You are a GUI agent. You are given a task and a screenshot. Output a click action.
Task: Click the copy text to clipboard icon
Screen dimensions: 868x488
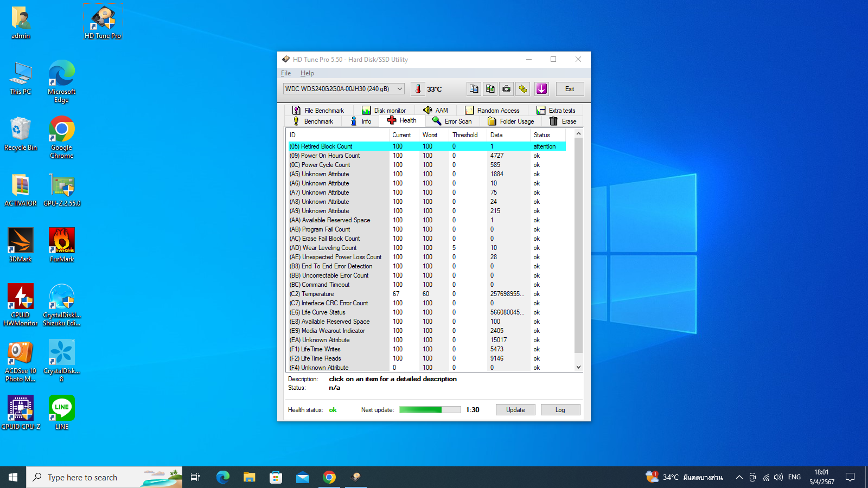474,89
